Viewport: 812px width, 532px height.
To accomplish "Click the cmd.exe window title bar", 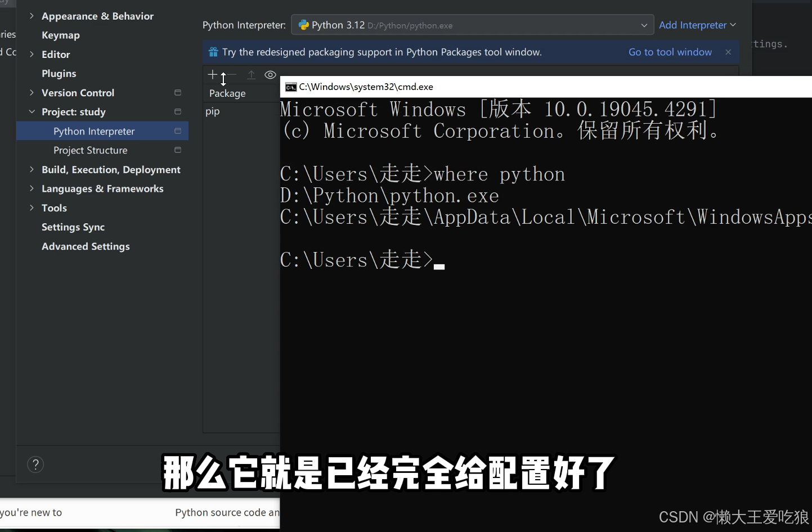I will click(546, 87).
